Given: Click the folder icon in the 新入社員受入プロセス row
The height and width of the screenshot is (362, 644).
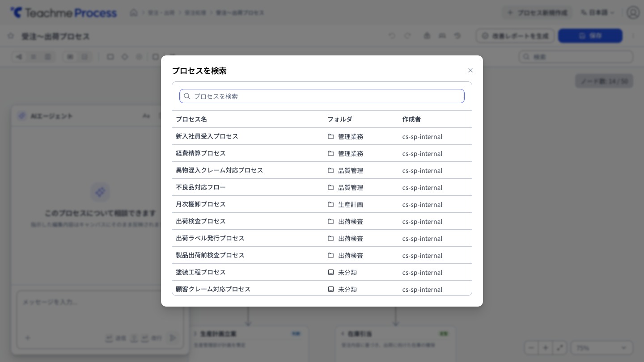Looking at the screenshot, I should [331, 136].
